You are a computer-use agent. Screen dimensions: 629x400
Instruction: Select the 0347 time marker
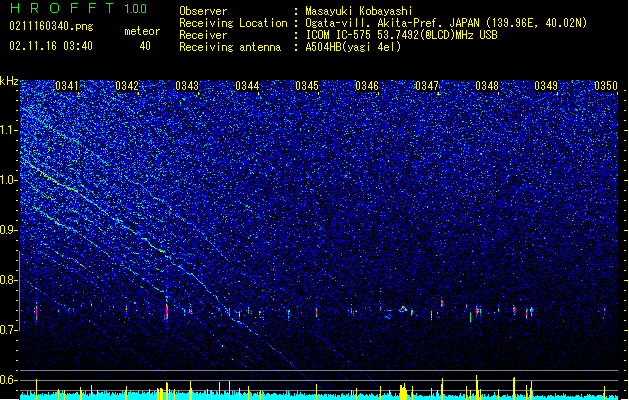pos(427,86)
